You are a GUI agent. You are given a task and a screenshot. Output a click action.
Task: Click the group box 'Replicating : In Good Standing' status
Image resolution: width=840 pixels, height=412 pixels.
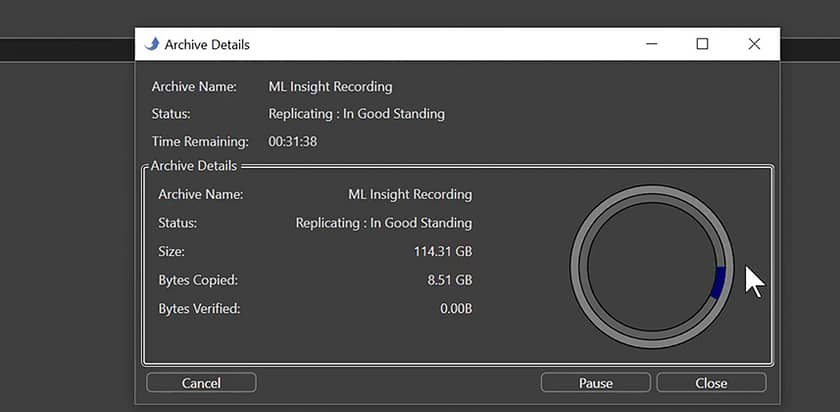point(384,223)
